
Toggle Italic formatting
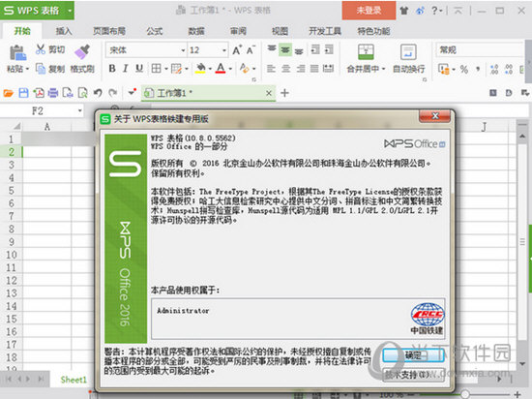[x=125, y=69]
